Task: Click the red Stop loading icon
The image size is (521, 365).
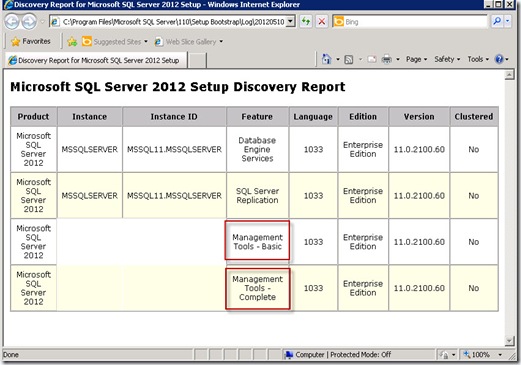Action: coord(322,22)
